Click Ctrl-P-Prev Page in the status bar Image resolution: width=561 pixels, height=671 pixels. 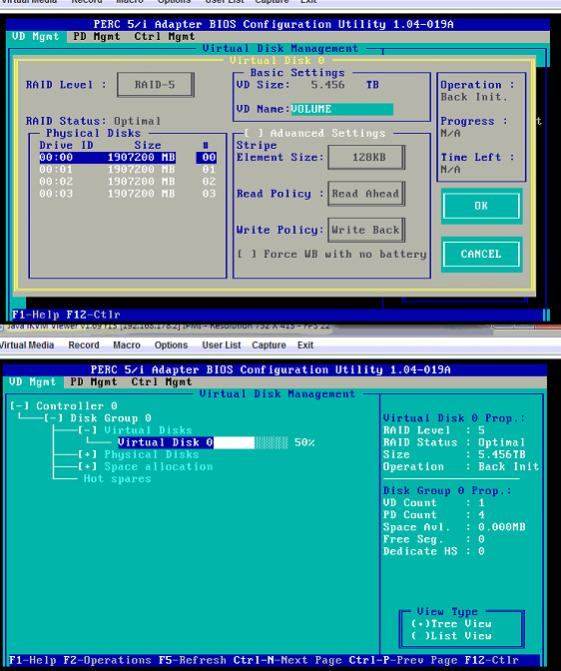click(x=403, y=660)
